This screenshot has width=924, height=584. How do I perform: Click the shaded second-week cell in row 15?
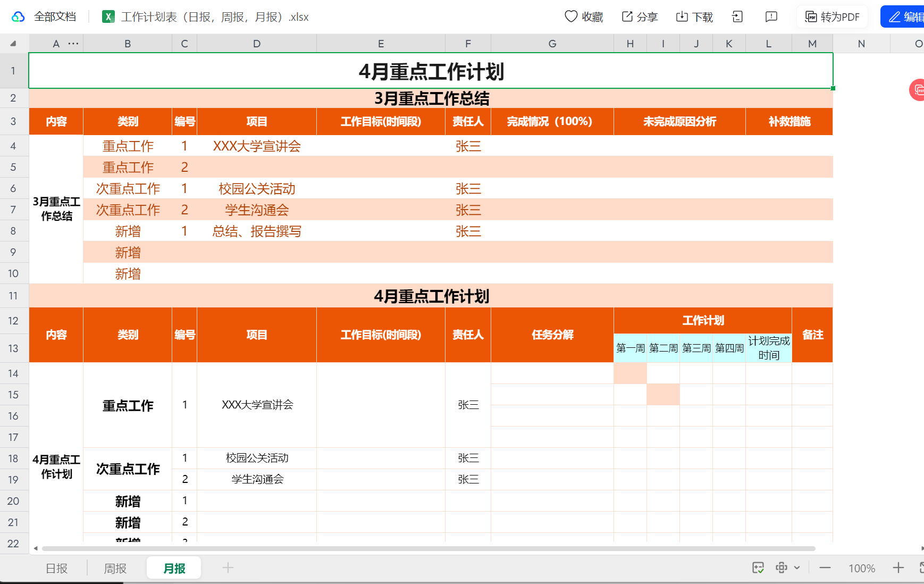coord(663,395)
